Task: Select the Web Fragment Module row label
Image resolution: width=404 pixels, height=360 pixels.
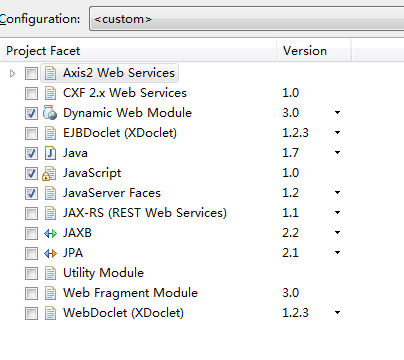Action: (130, 293)
